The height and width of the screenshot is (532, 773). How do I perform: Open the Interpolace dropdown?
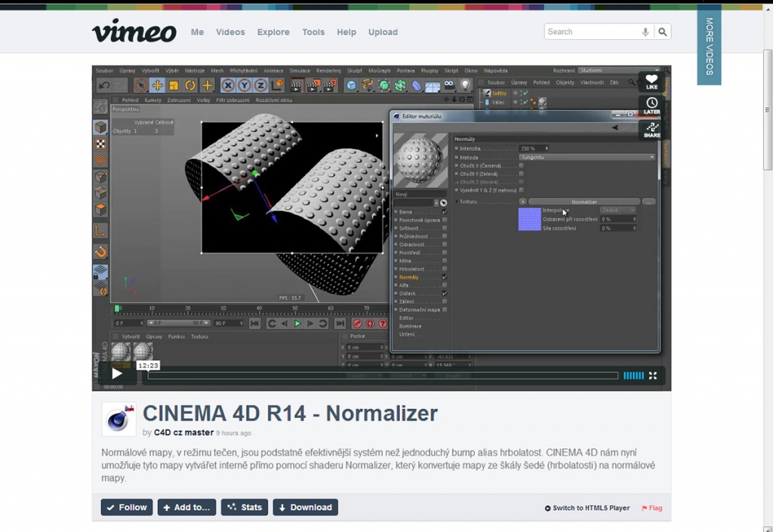[618, 211]
